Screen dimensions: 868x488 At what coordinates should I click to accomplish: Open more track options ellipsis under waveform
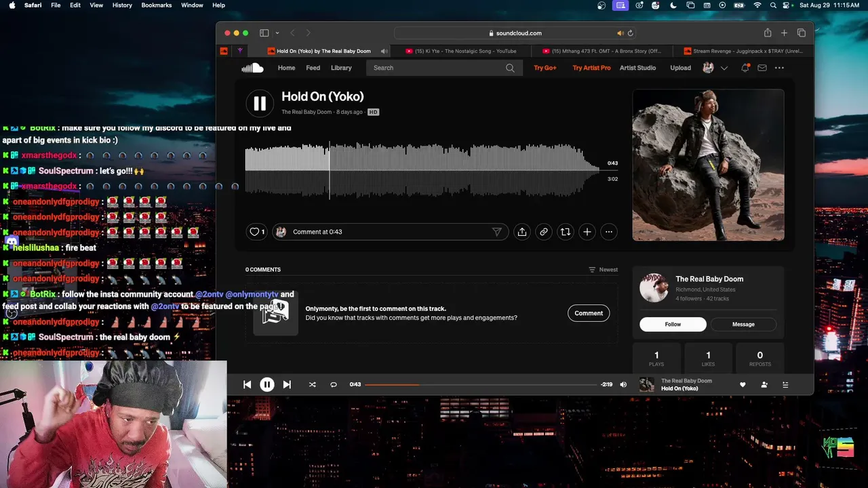coord(608,232)
